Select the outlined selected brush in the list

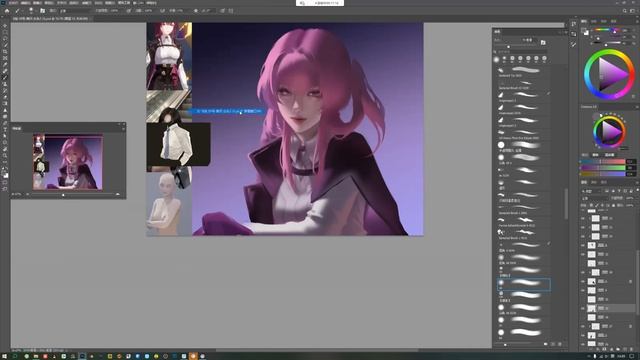tap(524, 284)
